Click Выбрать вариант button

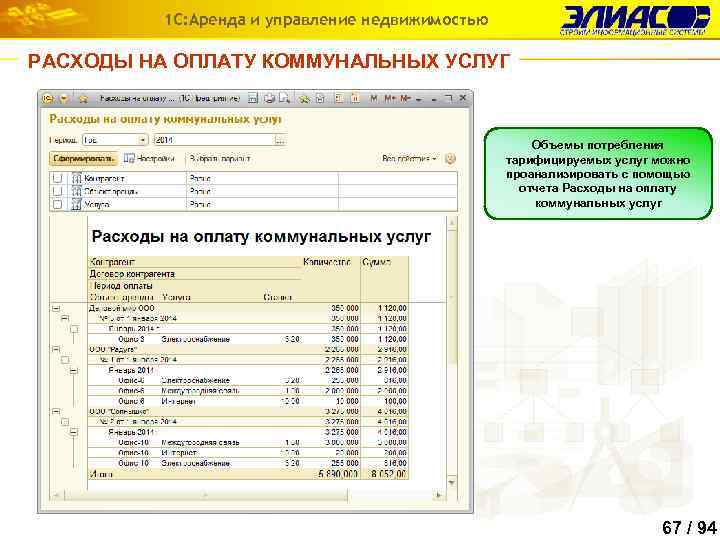pos(220,158)
